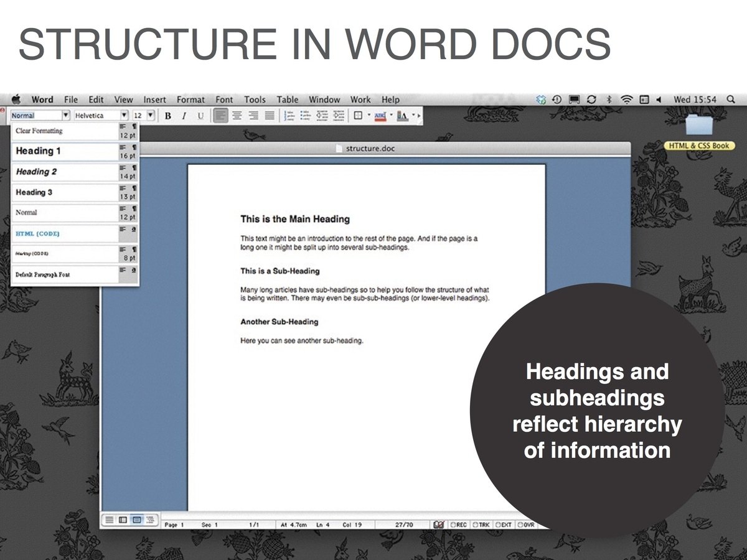Open the font size 12 dropdown
747x560 pixels.
click(x=150, y=116)
